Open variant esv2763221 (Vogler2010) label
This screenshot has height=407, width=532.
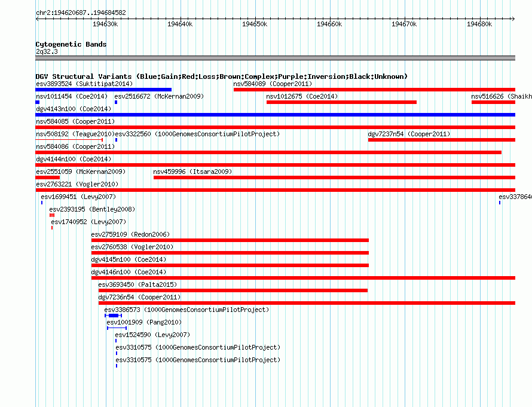tap(77, 184)
